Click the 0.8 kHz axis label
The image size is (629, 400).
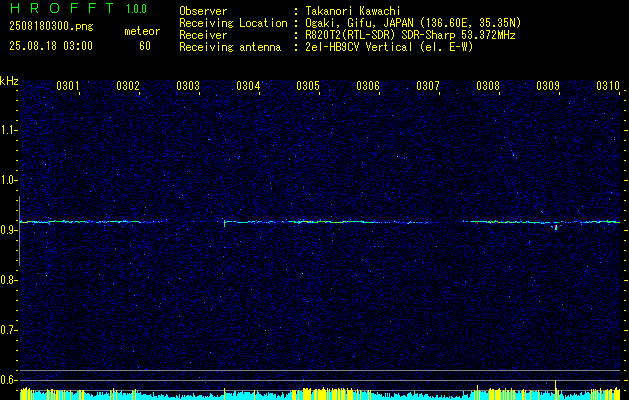(9, 280)
